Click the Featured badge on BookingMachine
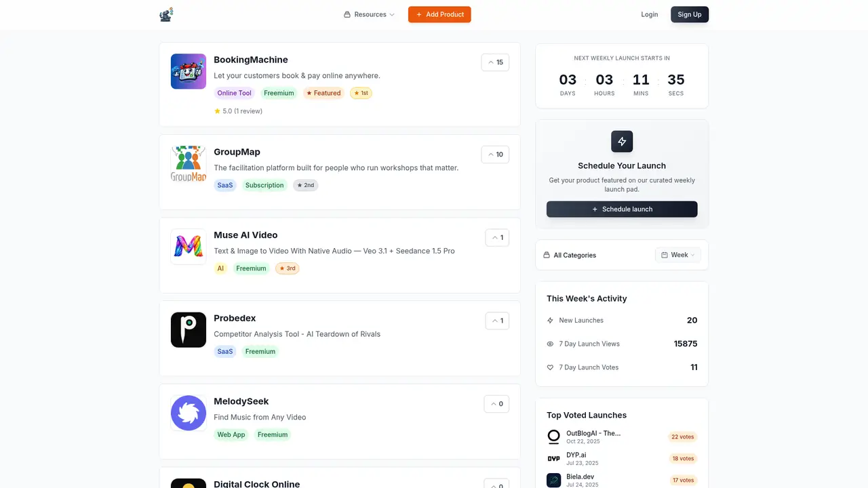This screenshot has width=868, height=488. coord(323,93)
